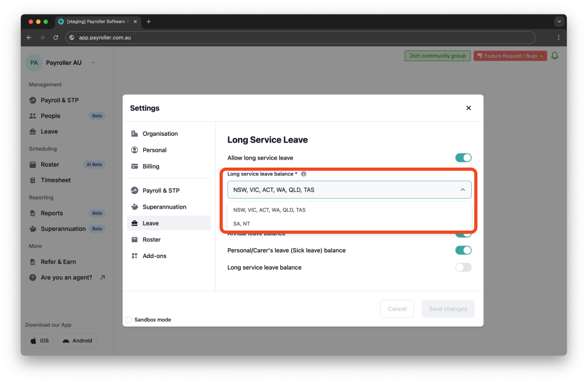Open the Roster settings tab
This screenshot has height=383, width=588.
[x=152, y=239]
